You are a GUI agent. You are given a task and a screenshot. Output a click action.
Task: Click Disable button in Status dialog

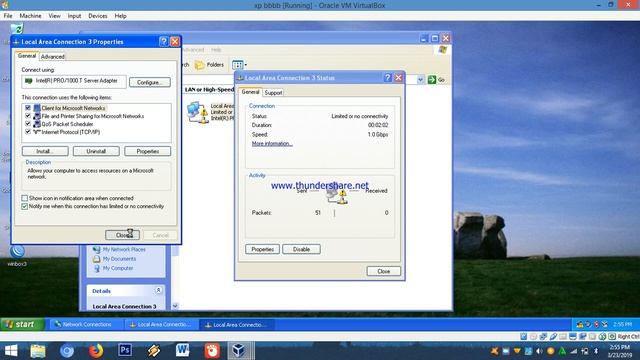[x=301, y=249]
